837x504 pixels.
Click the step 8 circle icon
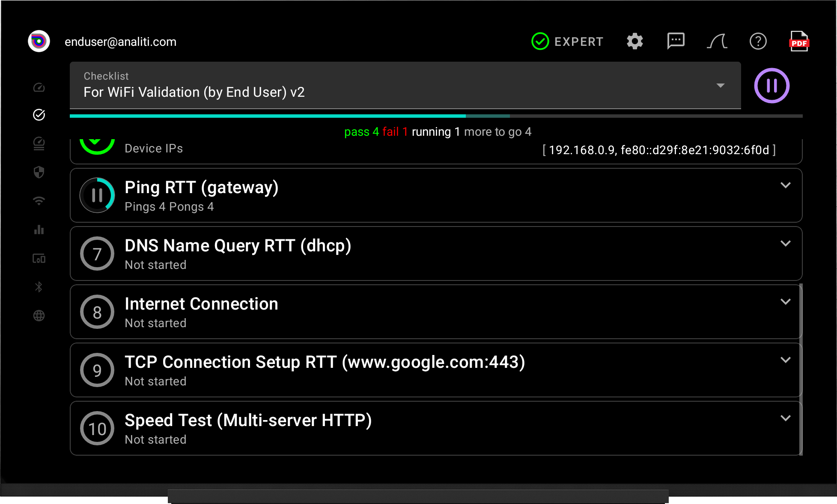pos(97,312)
